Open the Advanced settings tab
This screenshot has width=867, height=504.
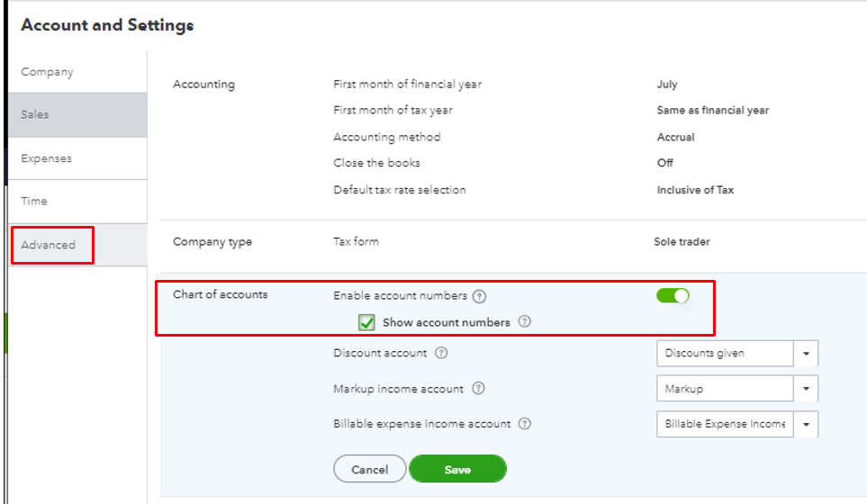tap(49, 245)
